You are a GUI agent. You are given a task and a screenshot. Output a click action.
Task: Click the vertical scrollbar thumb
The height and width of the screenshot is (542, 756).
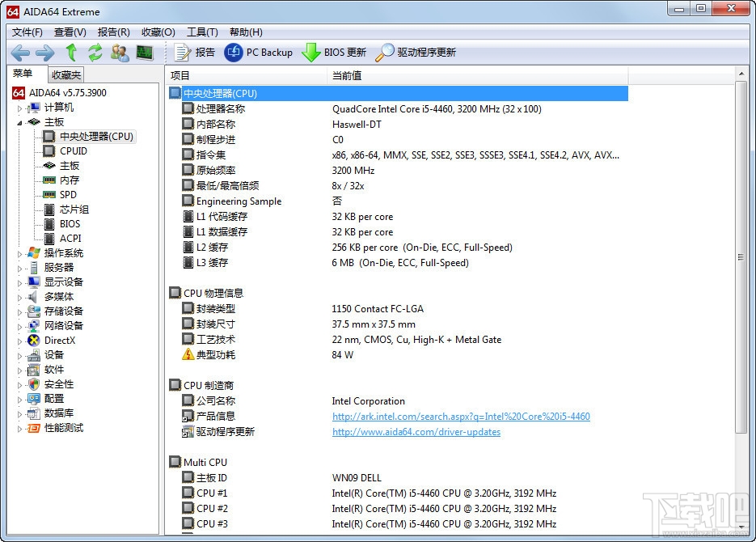(x=741, y=257)
